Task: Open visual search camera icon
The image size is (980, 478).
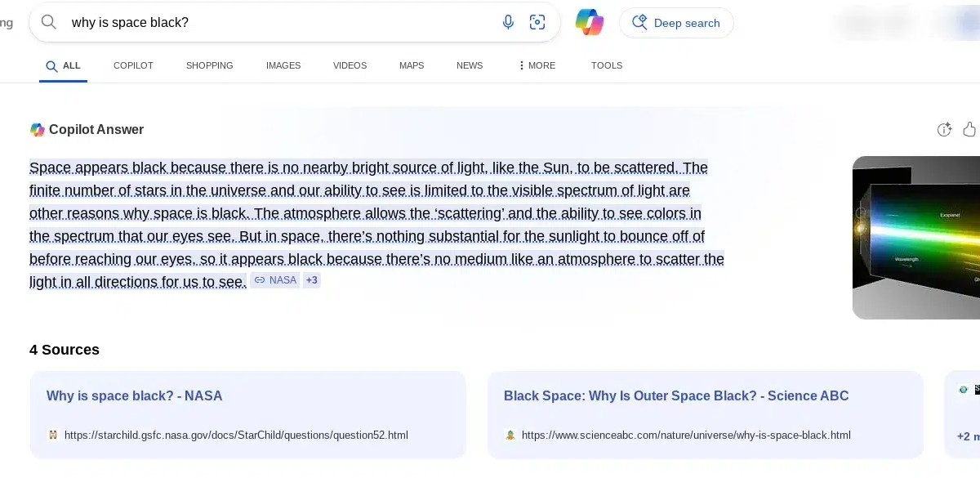Action: [537, 23]
